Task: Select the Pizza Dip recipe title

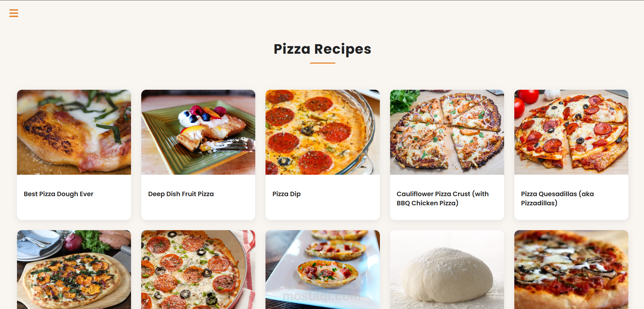Action: pos(287,194)
